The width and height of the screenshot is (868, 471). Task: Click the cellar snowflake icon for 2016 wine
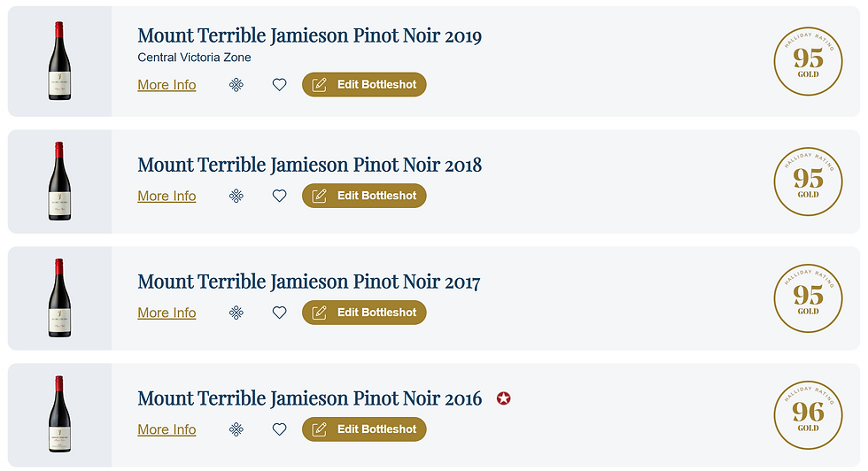point(236,429)
